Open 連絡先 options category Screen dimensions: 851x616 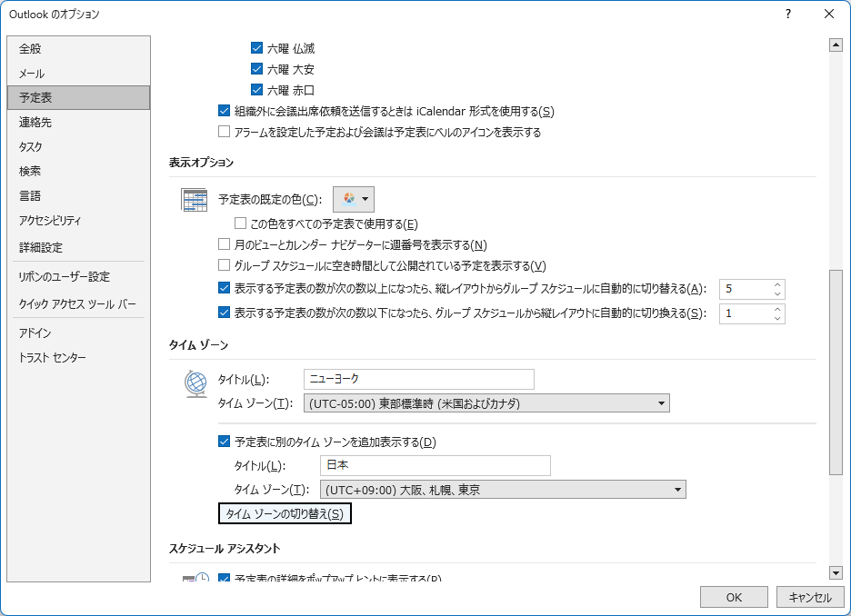pyautogui.click(x=79, y=122)
